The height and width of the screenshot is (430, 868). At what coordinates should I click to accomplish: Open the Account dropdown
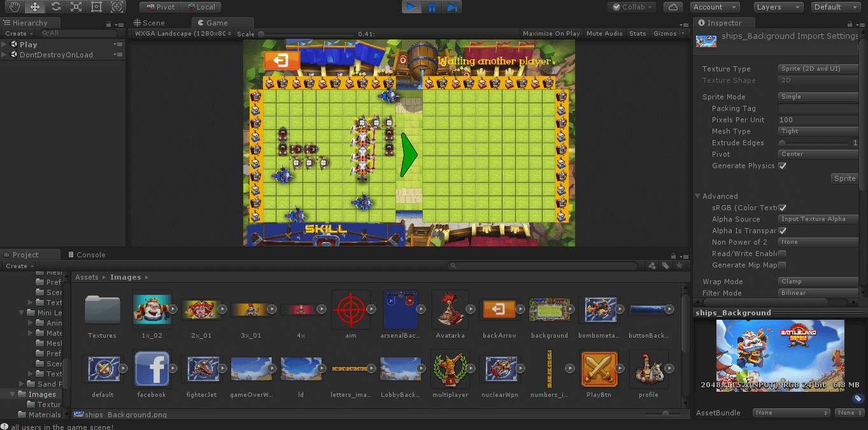click(715, 7)
